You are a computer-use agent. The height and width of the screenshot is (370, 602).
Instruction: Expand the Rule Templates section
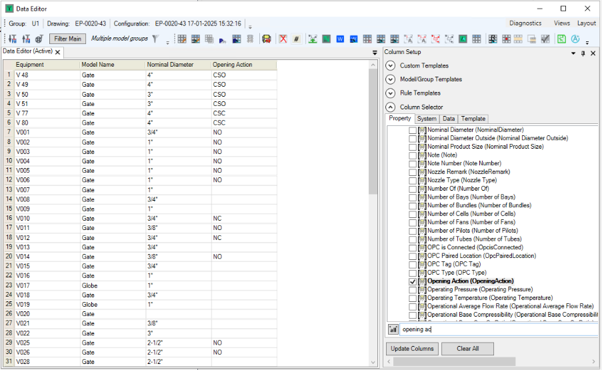(x=390, y=93)
